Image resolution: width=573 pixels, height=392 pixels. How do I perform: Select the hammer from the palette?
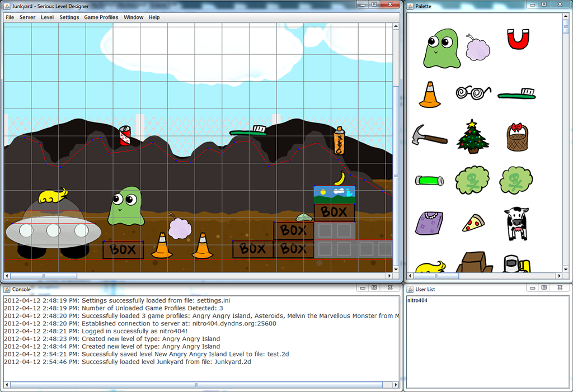coord(429,136)
